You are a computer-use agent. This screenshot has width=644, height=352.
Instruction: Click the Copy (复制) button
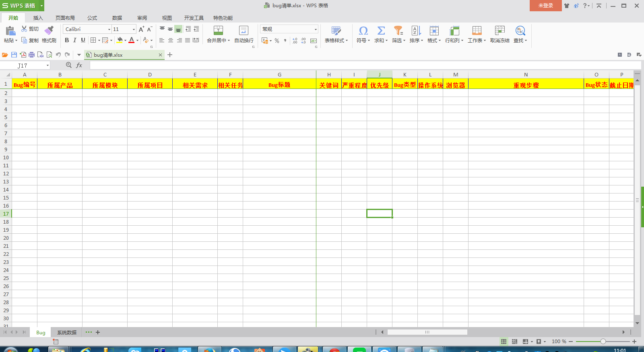point(30,40)
